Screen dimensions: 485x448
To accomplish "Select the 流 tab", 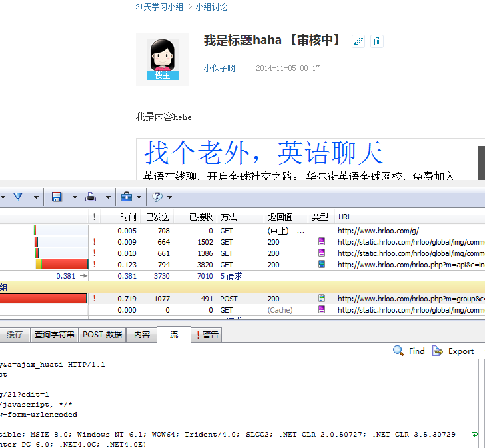I will pos(174,334).
